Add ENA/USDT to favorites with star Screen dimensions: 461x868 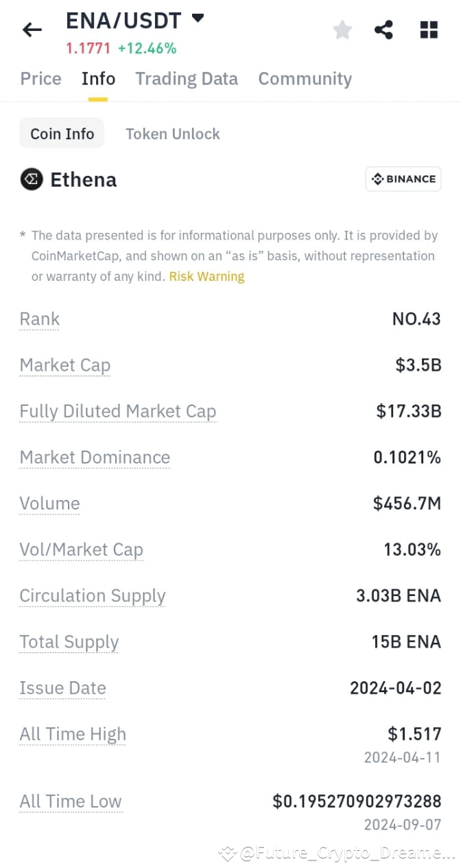(x=342, y=30)
